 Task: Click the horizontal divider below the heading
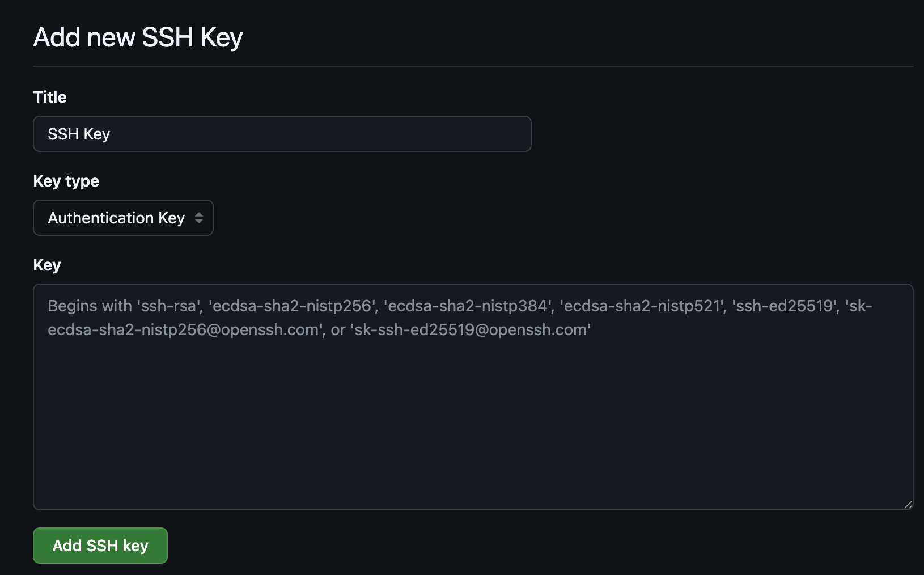click(473, 66)
